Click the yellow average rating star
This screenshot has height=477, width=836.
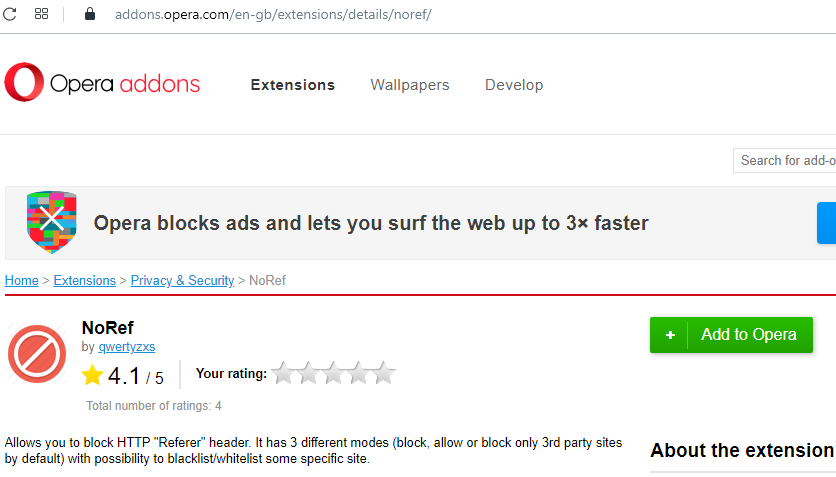[93, 376]
